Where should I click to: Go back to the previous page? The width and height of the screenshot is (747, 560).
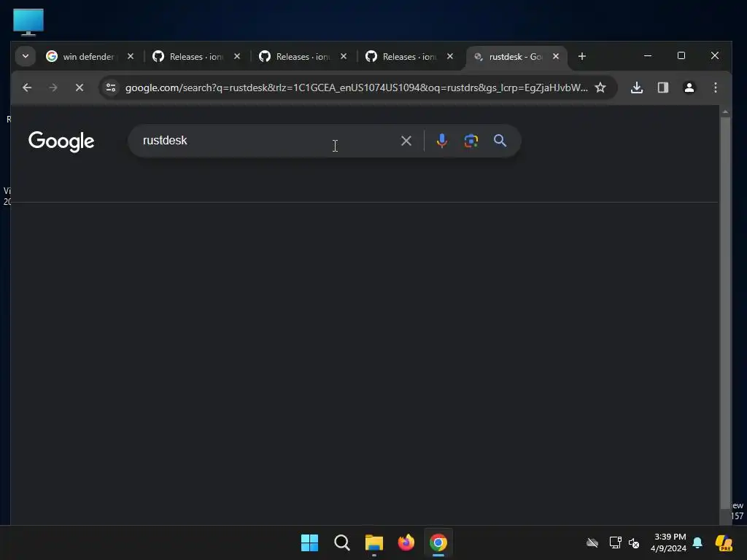tap(27, 87)
